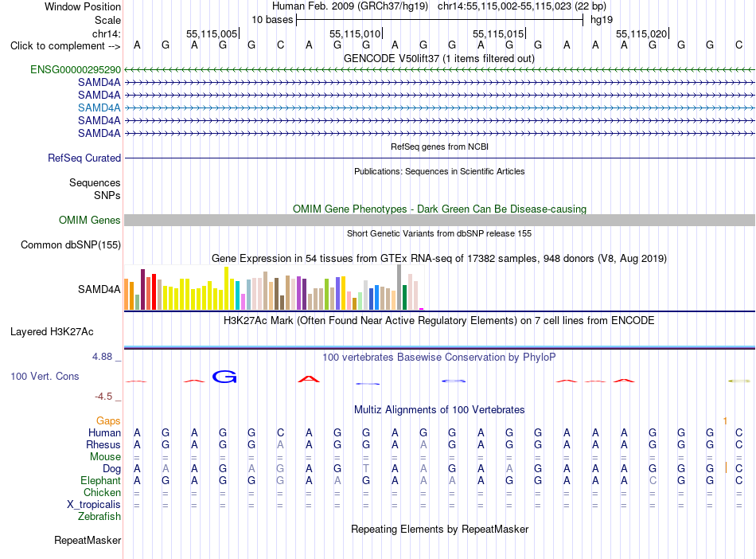The image size is (756, 559).
Task: Click 'Click to complement' base label
Action: [x=65, y=46]
